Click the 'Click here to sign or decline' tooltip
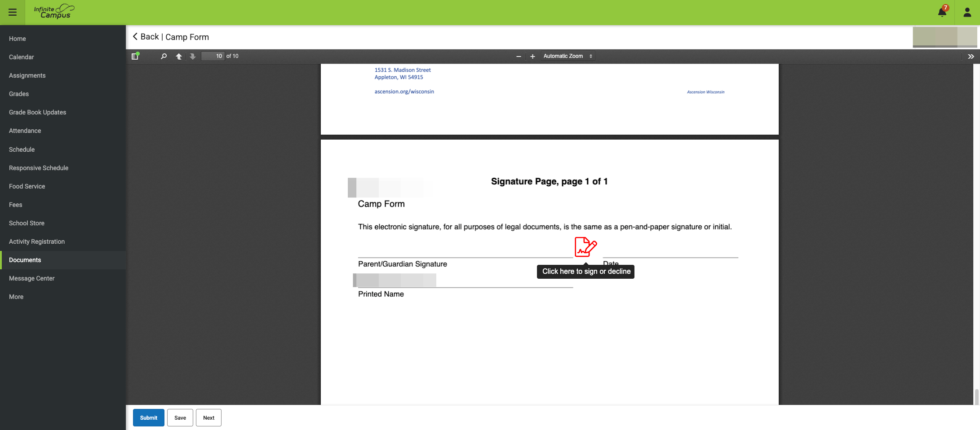Image resolution: width=980 pixels, height=430 pixels. coord(586,272)
